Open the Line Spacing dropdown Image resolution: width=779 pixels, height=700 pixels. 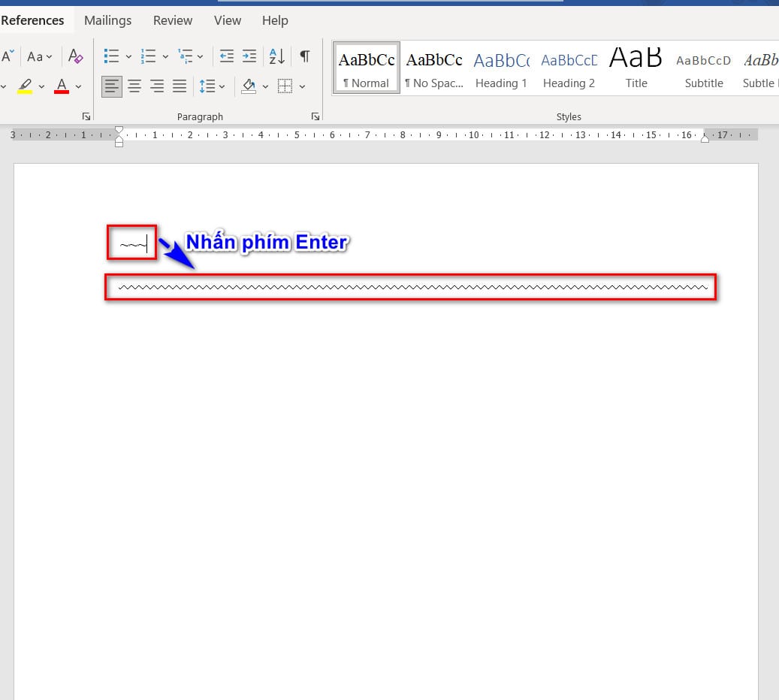click(x=213, y=86)
